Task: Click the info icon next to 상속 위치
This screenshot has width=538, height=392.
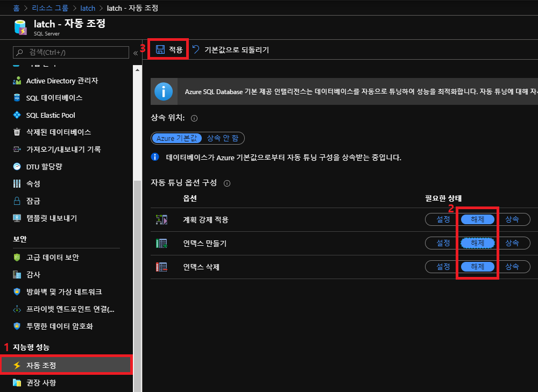Action: click(194, 118)
